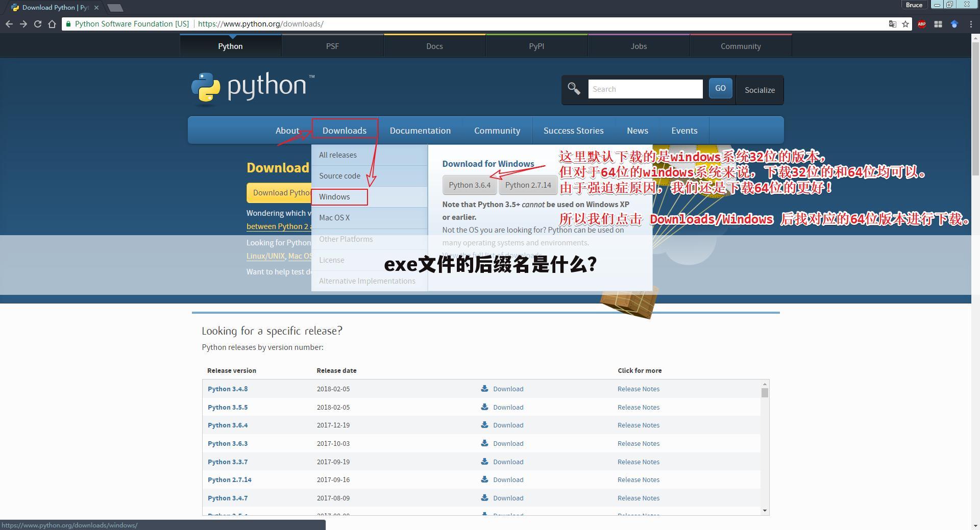
Task: Open the blue extension icon in toolbar
Action: tap(954, 24)
